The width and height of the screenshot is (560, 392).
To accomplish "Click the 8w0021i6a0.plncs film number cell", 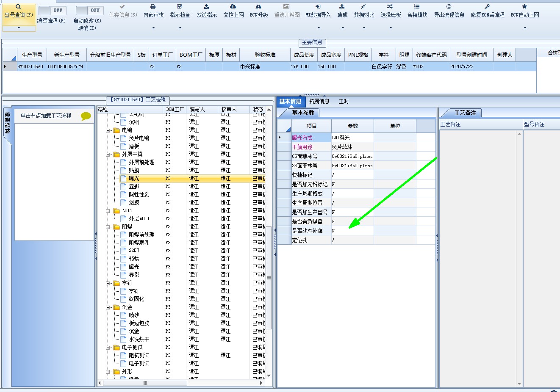I will tap(353, 156).
